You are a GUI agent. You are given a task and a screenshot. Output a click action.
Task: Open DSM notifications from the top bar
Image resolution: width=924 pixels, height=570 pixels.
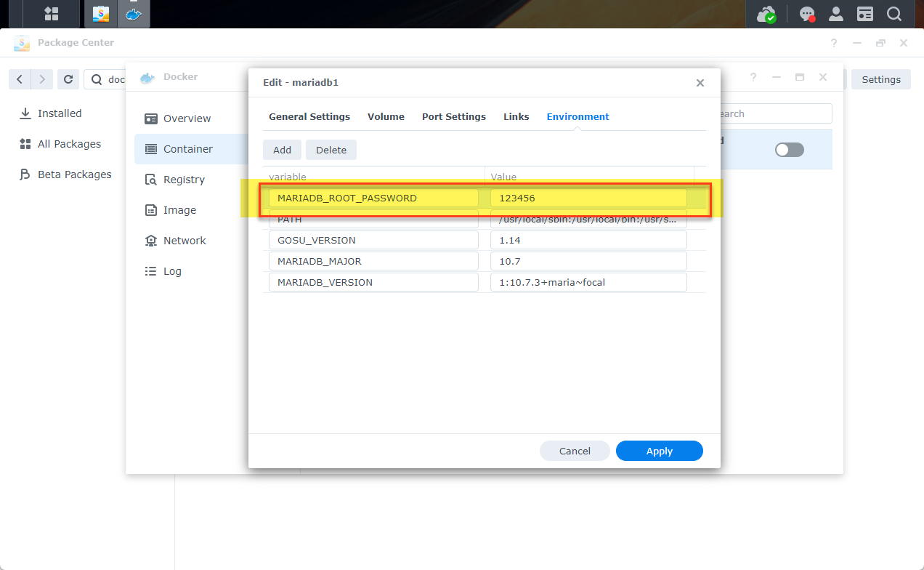(806, 14)
